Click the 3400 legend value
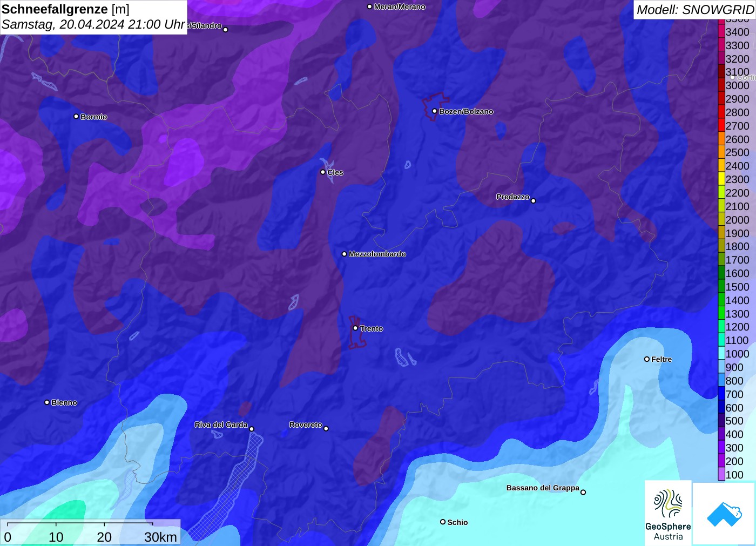Screen dimensions: 756x546 [x=737, y=32]
